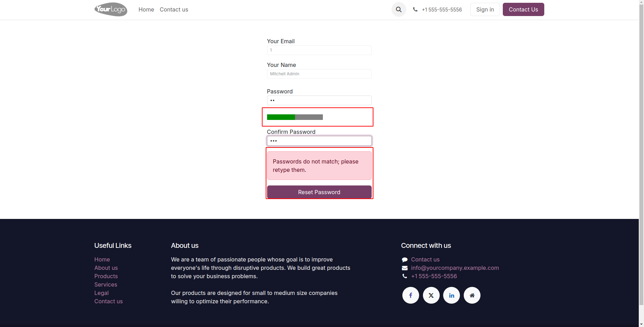Screen dimensions: 644x327
Task: Click the envelope icon beside the email address
Action: (404, 268)
